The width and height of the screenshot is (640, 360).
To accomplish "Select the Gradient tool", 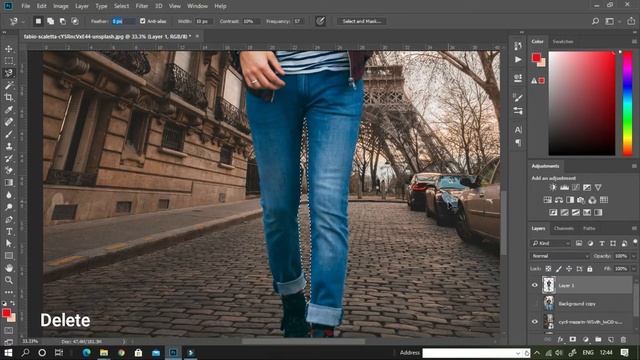I will [9, 183].
